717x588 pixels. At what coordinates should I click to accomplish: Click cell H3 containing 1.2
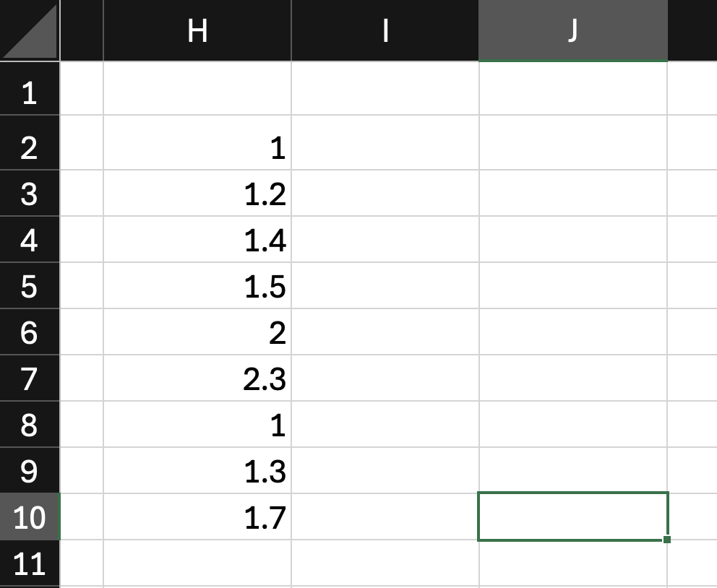197,193
